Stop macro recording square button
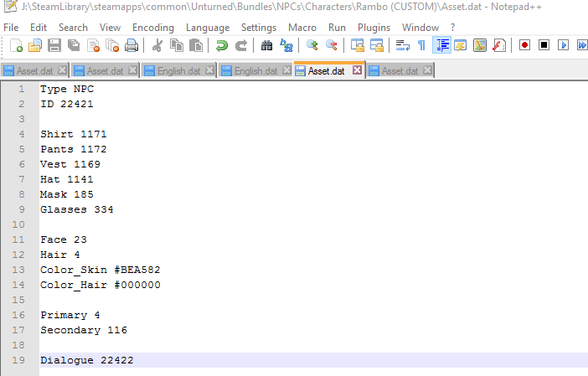Viewport: 588px width, 376px height. point(544,45)
